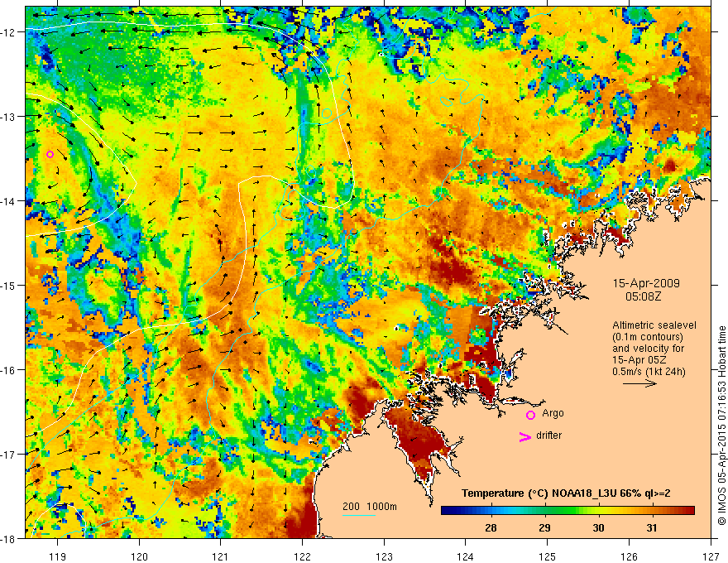Click the magenta Argo legend circle

(530, 415)
